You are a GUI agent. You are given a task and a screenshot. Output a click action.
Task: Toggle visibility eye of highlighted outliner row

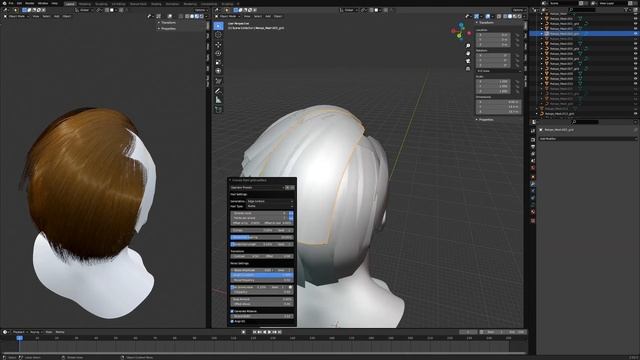[635, 33]
